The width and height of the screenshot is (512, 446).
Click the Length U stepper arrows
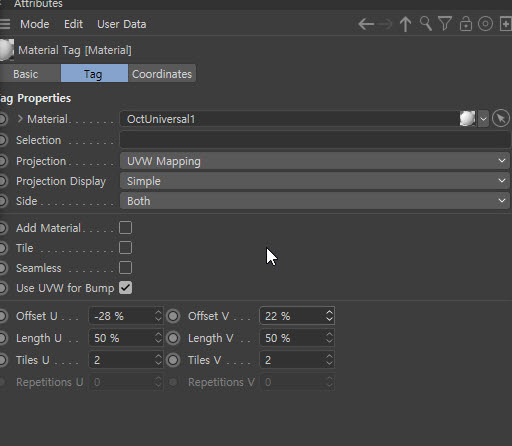pyautogui.click(x=158, y=338)
